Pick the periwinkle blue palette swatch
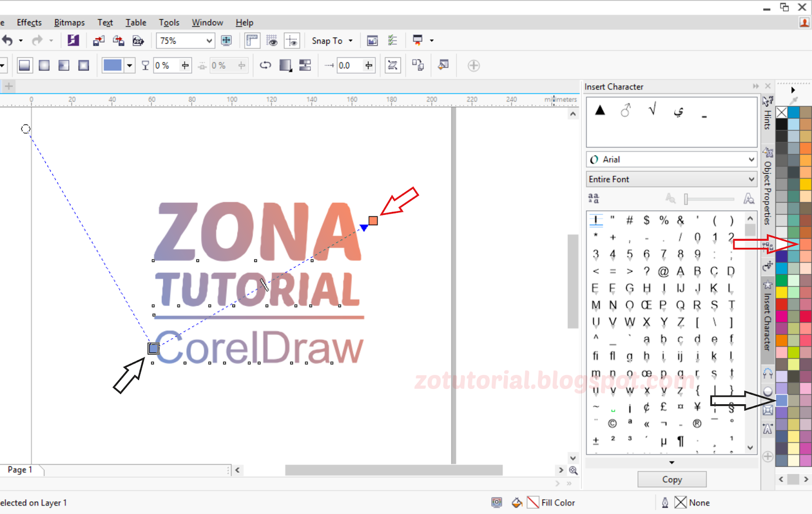The height and width of the screenshot is (514, 812). tap(782, 401)
